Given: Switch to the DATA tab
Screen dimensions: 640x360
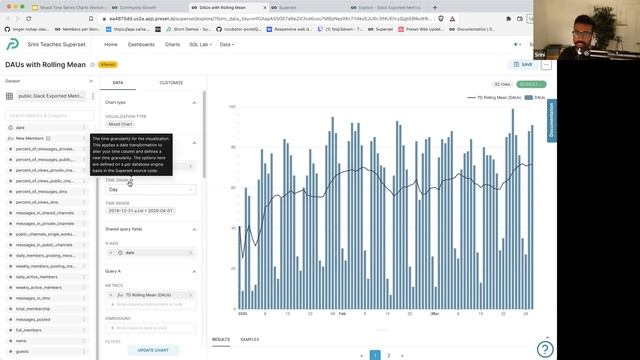Looking at the screenshot, I should [x=118, y=82].
